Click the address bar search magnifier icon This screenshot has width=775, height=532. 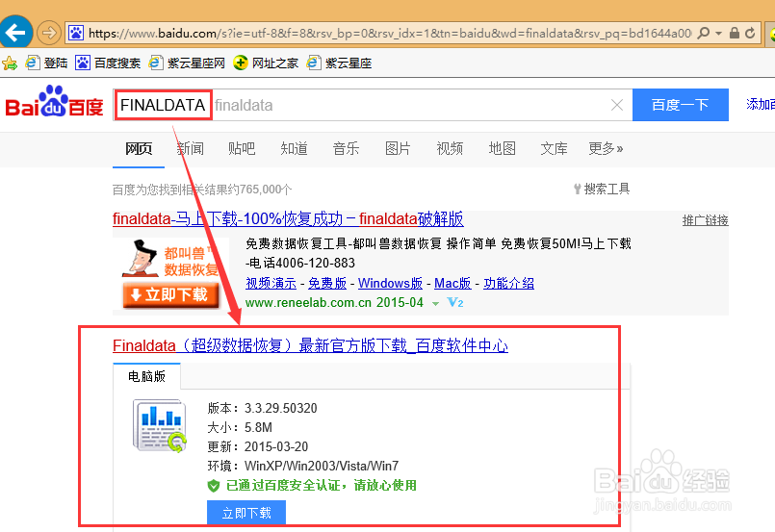point(703,33)
